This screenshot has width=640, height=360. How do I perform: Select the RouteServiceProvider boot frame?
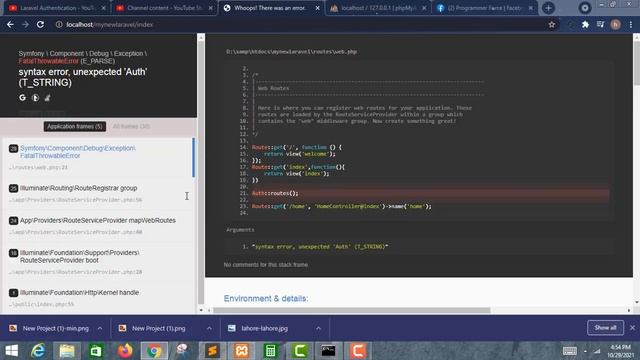coord(98,262)
